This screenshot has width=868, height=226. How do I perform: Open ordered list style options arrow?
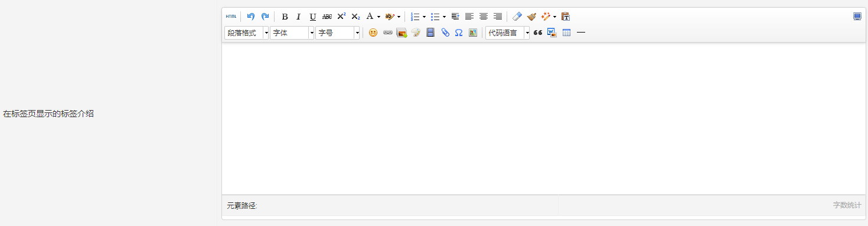coord(424,17)
